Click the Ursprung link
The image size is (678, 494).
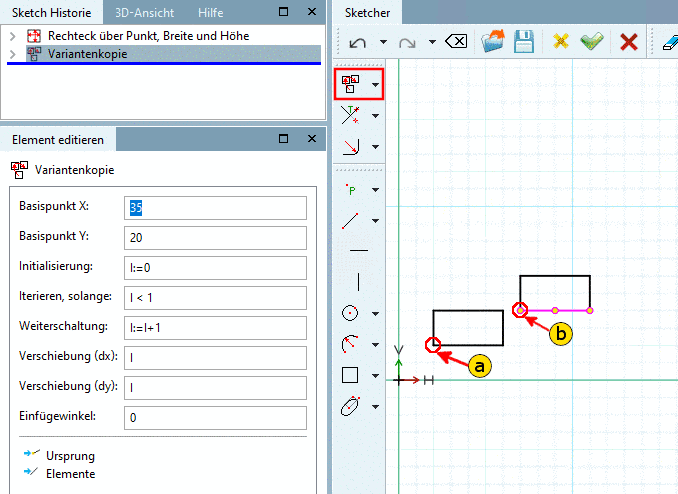[x=70, y=456]
